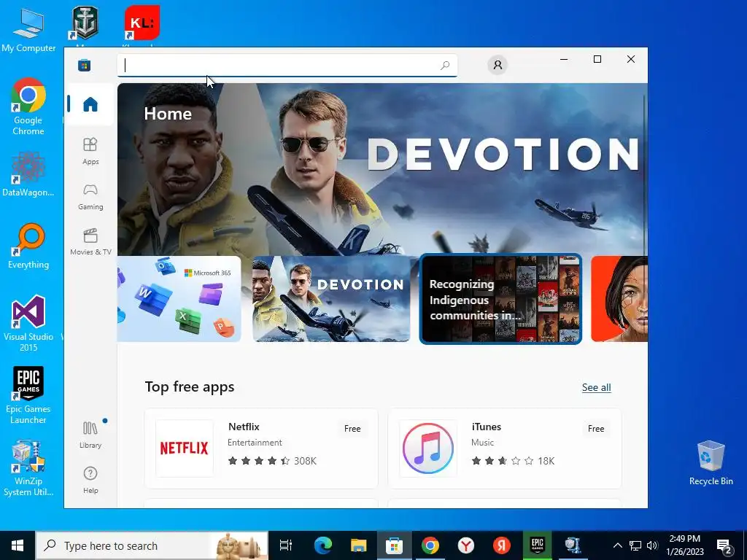
Task: Open Google Chrome from taskbar
Action: click(430, 545)
